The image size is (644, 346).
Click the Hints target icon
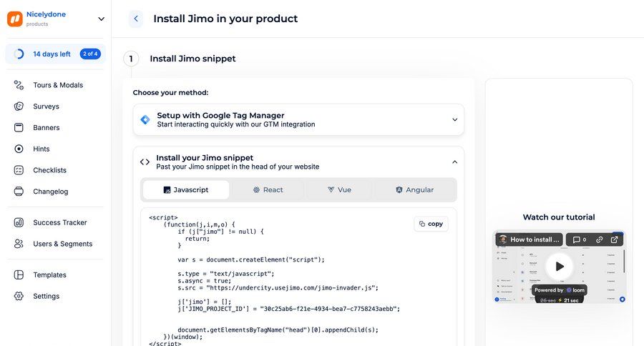coord(19,149)
